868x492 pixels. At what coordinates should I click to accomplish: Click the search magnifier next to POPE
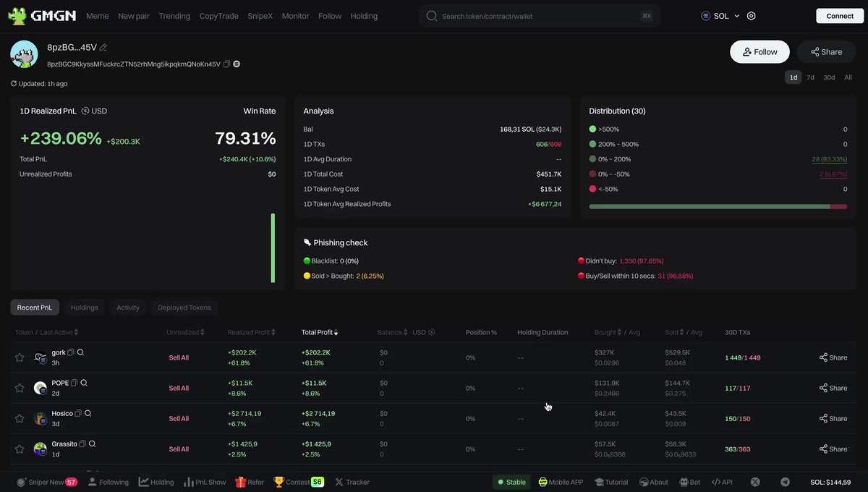click(84, 383)
